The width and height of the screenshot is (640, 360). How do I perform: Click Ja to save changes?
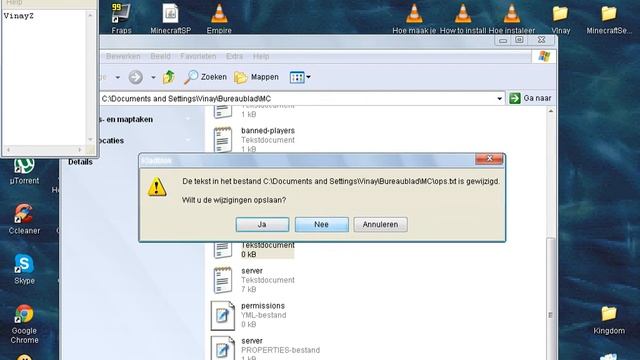tap(262, 224)
